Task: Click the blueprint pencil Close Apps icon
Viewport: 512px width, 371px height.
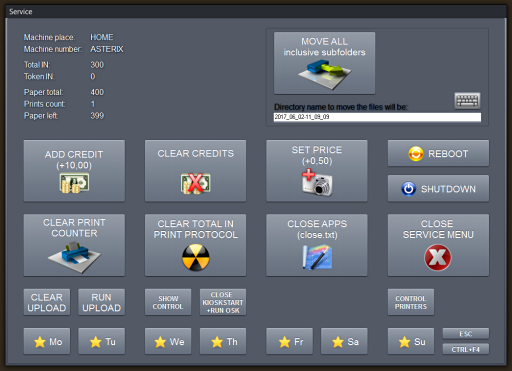Action: pyautogui.click(x=317, y=257)
